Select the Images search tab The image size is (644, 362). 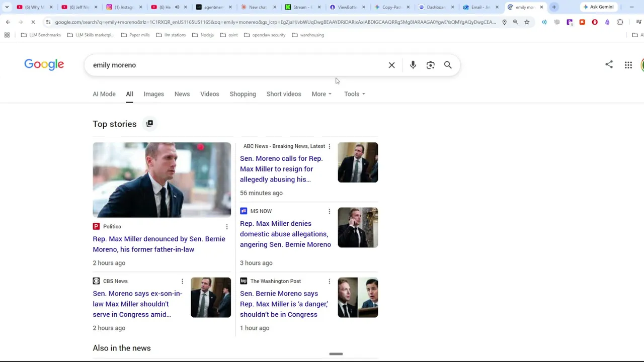pyautogui.click(x=153, y=94)
